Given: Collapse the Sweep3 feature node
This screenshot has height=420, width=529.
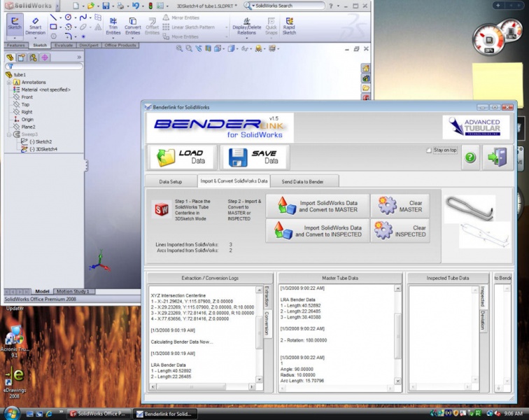Looking at the screenshot, I should tap(9, 134).
